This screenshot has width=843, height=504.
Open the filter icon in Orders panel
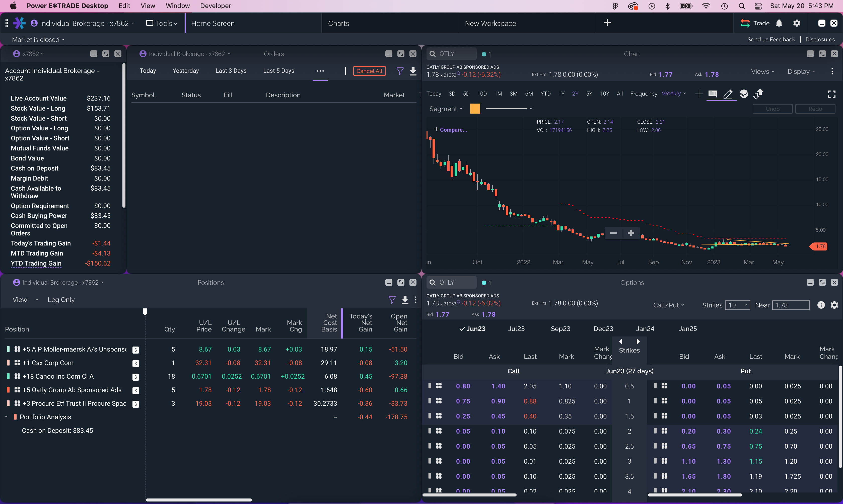pos(400,71)
